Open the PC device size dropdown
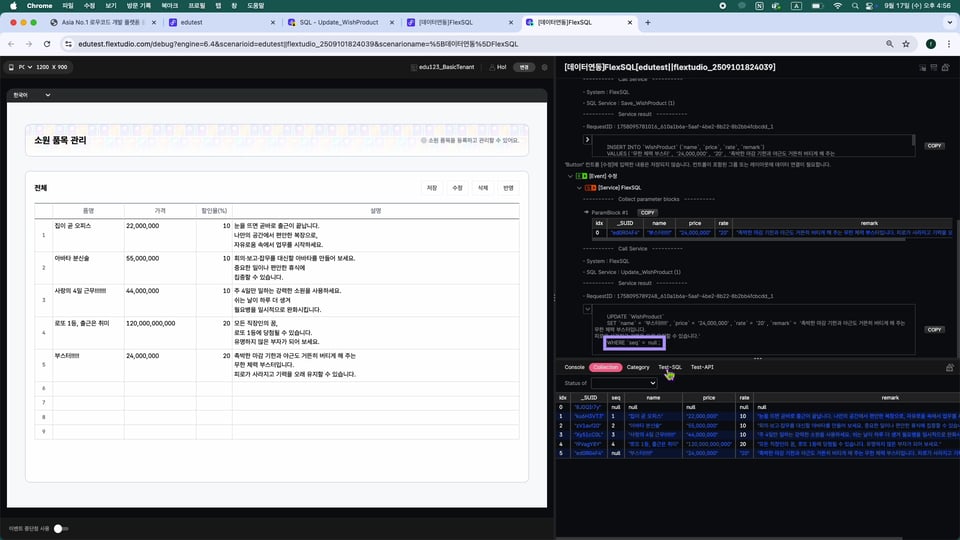 coord(24,67)
